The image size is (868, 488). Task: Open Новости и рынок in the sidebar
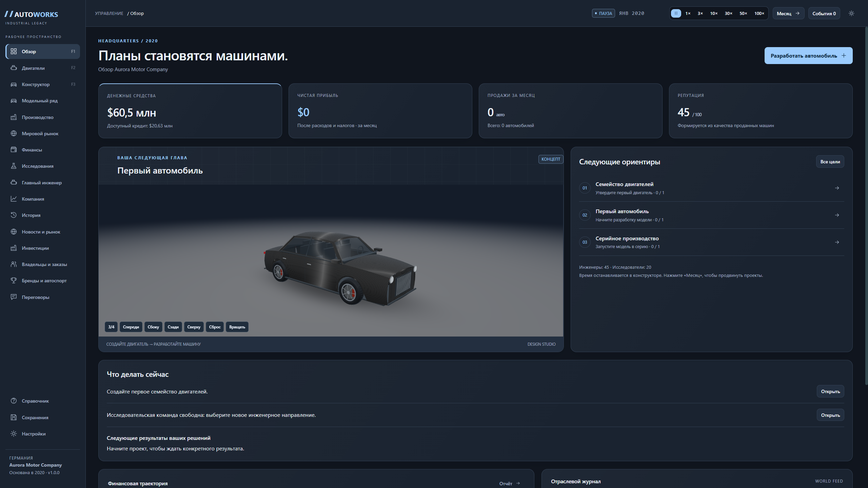click(43, 232)
